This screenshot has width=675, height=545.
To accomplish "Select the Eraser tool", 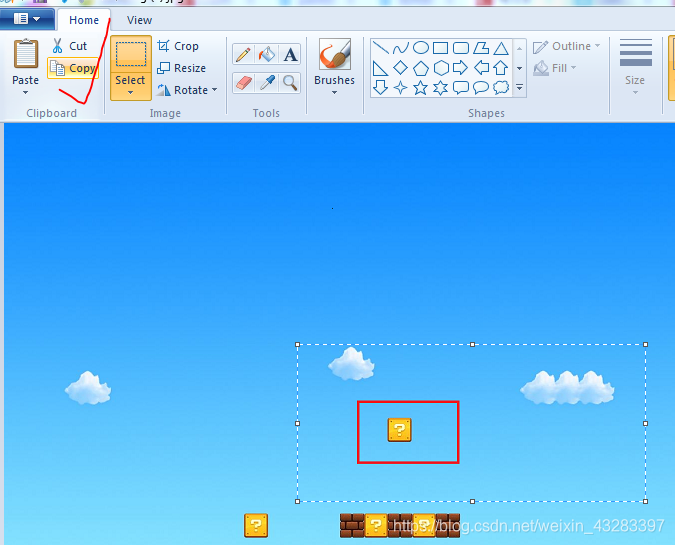I will click(244, 83).
